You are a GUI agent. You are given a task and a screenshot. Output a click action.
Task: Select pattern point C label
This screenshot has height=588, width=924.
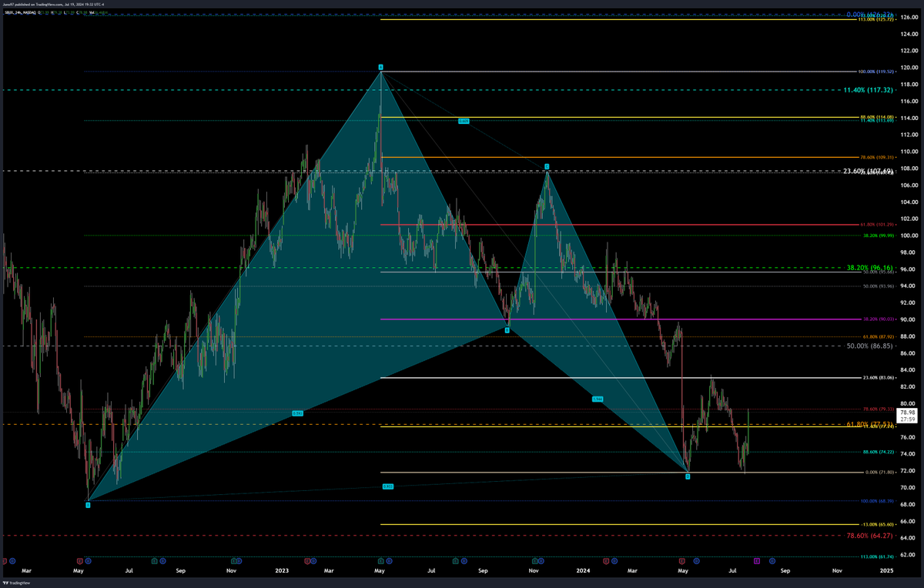point(547,166)
